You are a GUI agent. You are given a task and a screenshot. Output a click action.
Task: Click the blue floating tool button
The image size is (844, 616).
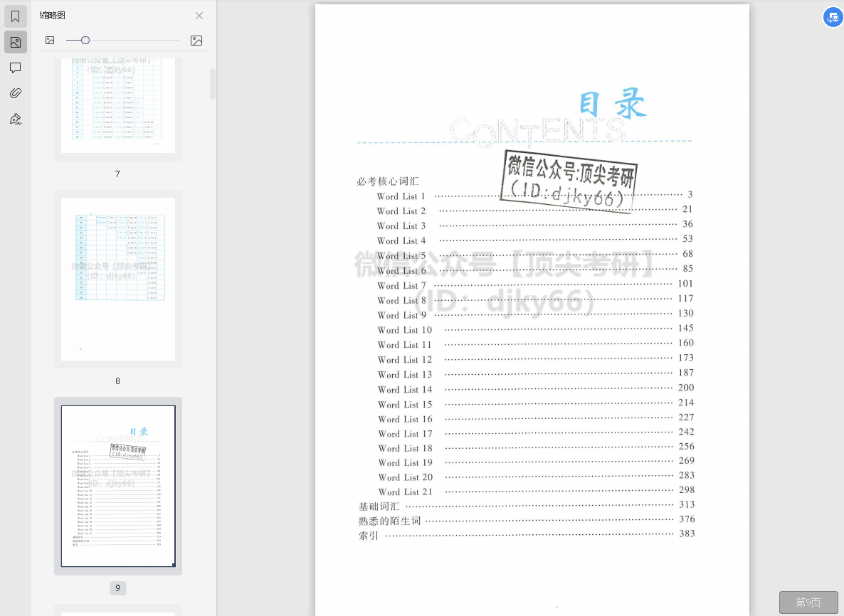[x=833, y=17]
